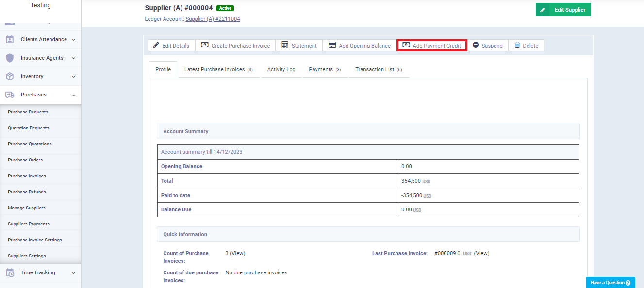
Task: Delete the supplier
Action: click(x=526, y=45)
